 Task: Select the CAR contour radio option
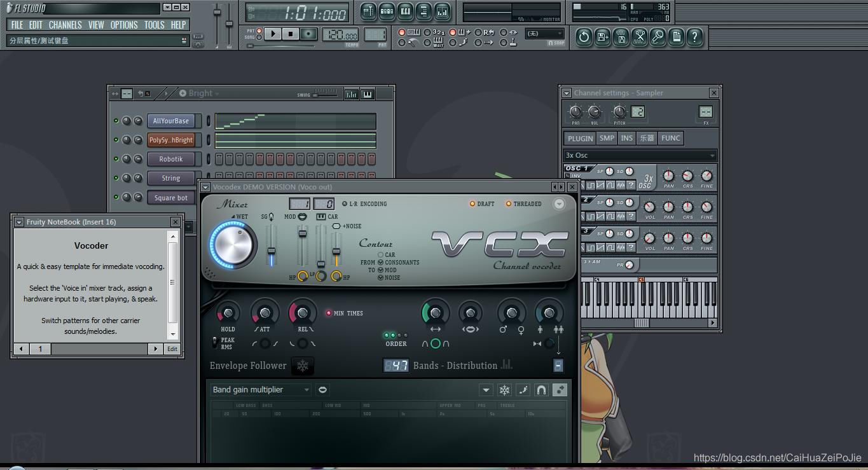click(x=381, y=254)
